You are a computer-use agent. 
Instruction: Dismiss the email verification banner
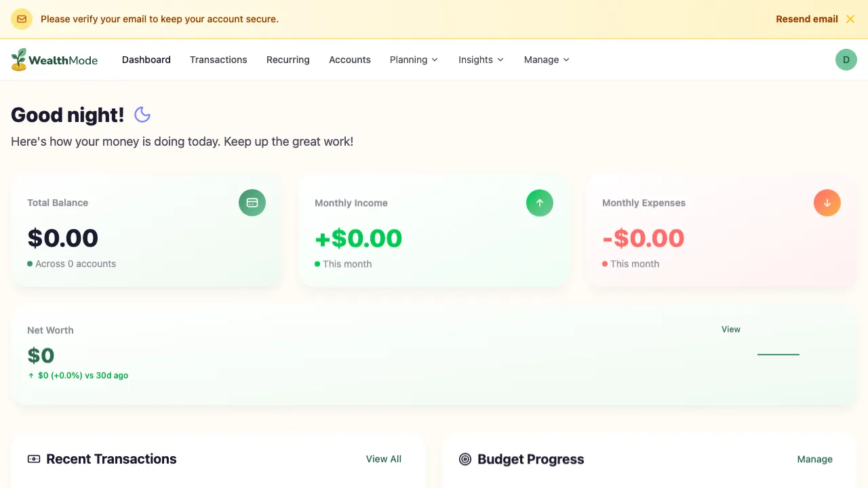(850, 19)
